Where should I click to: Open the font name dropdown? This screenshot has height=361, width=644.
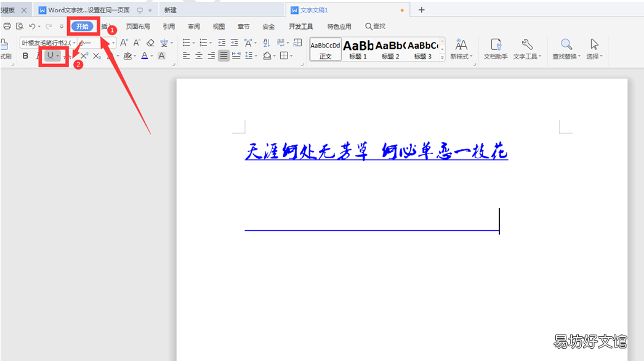pyautogui.click(x=74, y=43)
